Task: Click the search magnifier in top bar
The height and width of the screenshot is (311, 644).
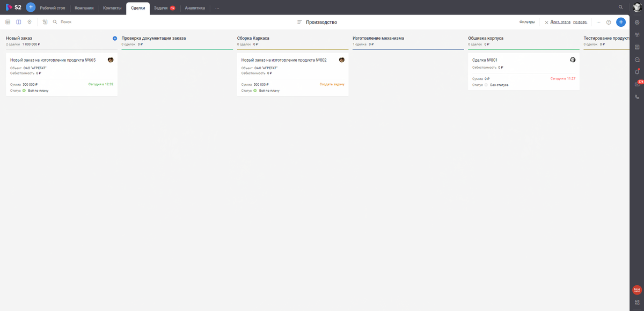Action: tap(621, 7)
